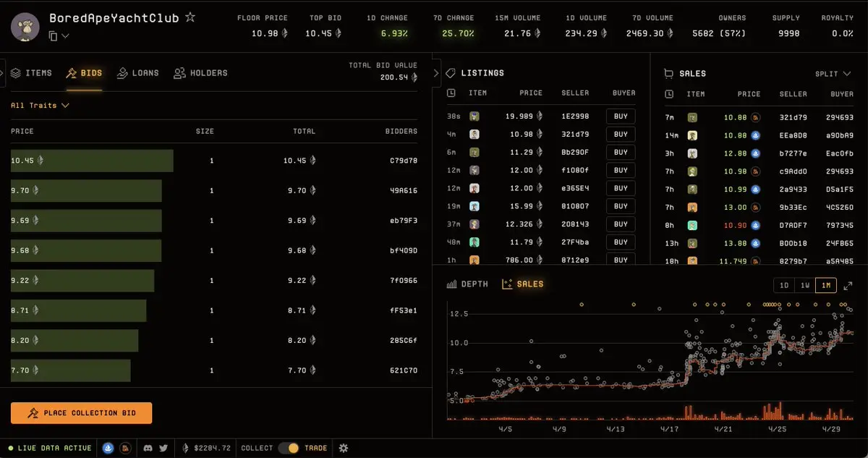This screenshot has height=458, width=868.
Task: Open the All Traits dropdown
Action: (40, 106)
